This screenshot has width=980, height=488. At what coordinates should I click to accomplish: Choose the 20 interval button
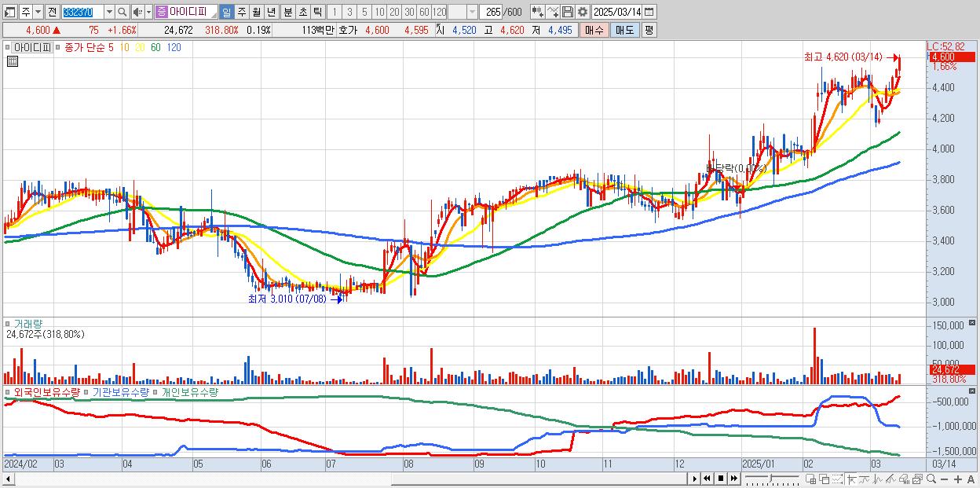click(x=394, y=12)
